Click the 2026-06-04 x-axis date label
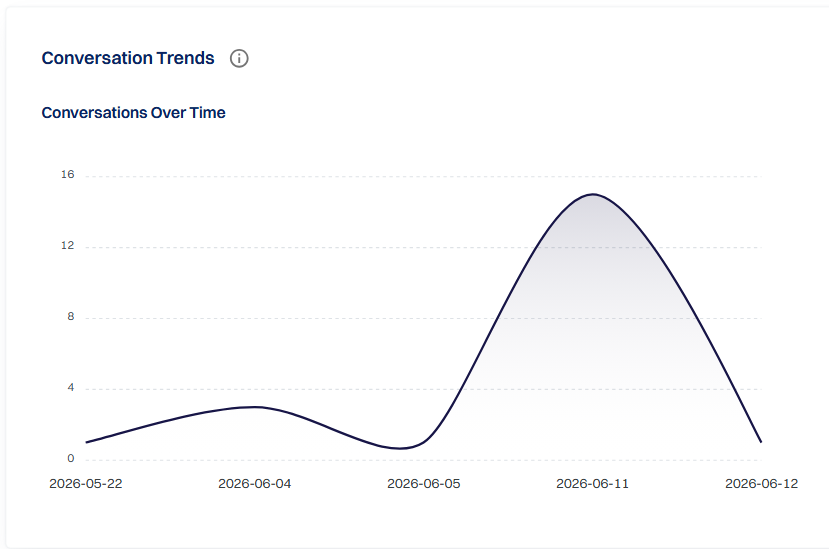The height and width of the screenshot is (549, 829). pyautogui.click(x=255, y=483)
